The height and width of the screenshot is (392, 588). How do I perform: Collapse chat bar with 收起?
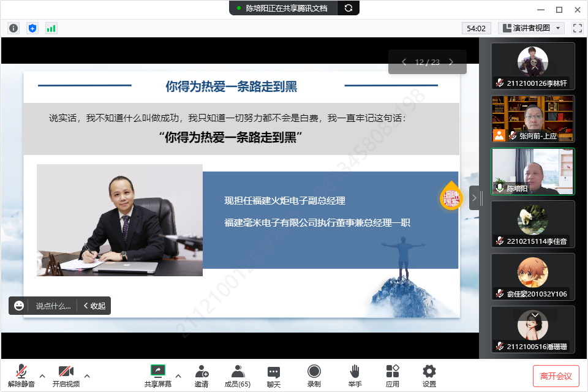pyautogui.click(x=94, y=306)
